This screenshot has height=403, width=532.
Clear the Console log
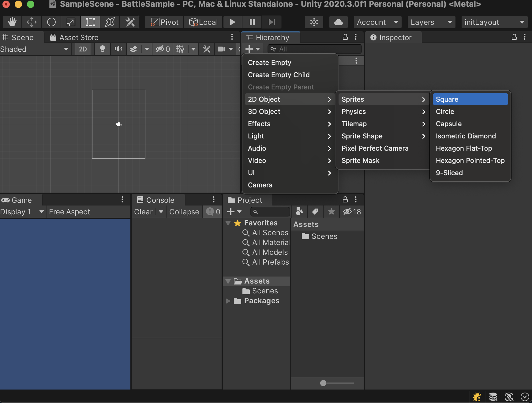point(144,212)
